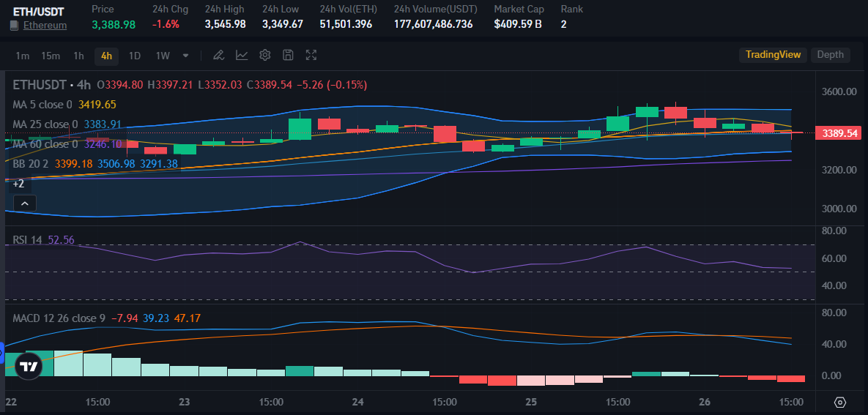The height and width of the screenshot is (415, 868).
Task: Click the 24h Volume(USDT) value 177,607,486.736
Action: coord(434,24)
